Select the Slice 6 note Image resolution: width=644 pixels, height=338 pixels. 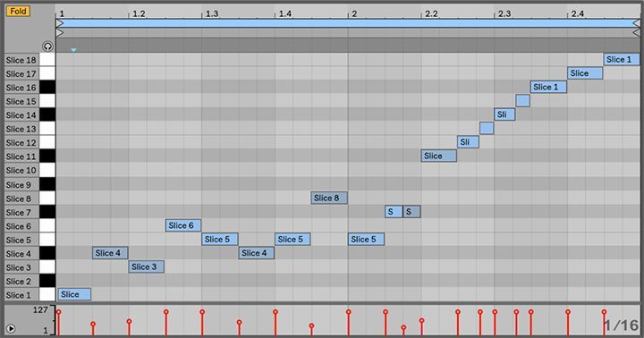tap(183, 225)
